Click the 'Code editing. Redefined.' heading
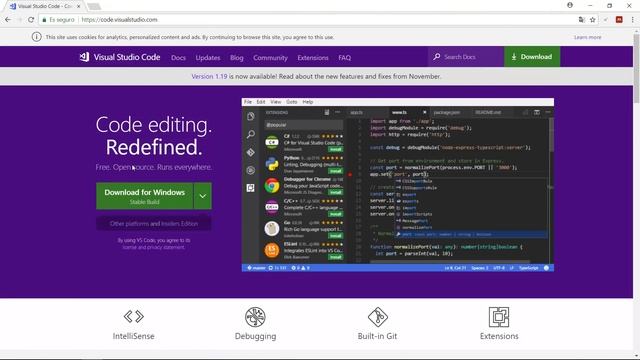This screenshot has width=640, height=360. click(154, 136)
